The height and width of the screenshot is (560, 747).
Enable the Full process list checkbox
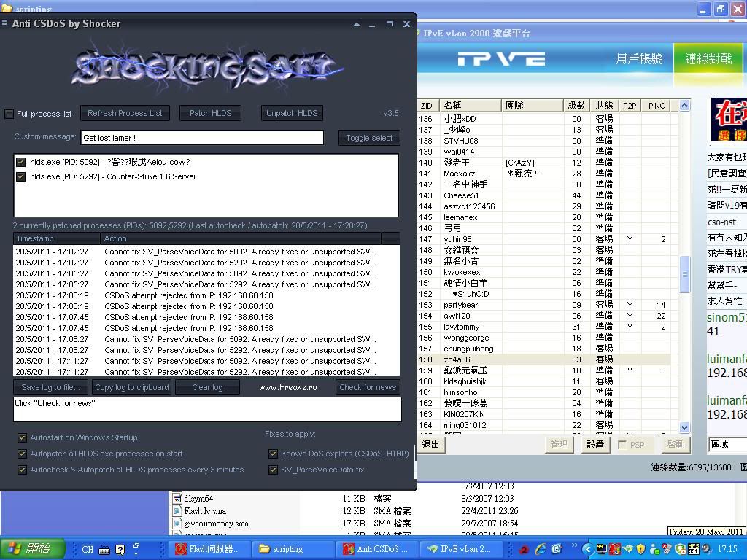tap(9, 114)
